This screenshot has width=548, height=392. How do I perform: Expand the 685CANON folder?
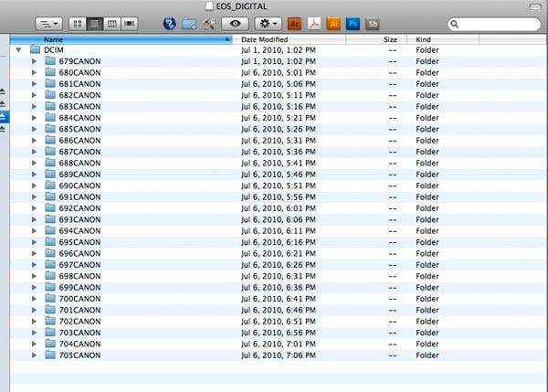click(x=35, y=129)
